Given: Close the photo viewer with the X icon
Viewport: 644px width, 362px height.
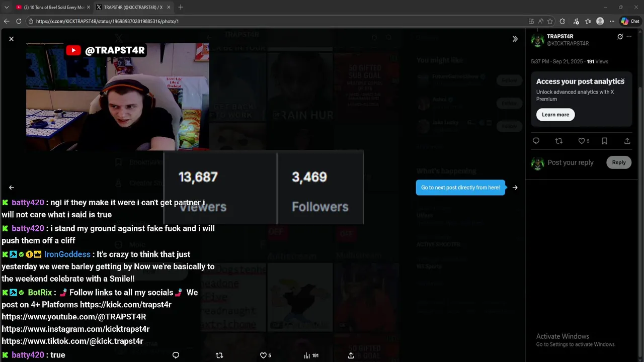Looking at the screenshot, I should [11, 39].
